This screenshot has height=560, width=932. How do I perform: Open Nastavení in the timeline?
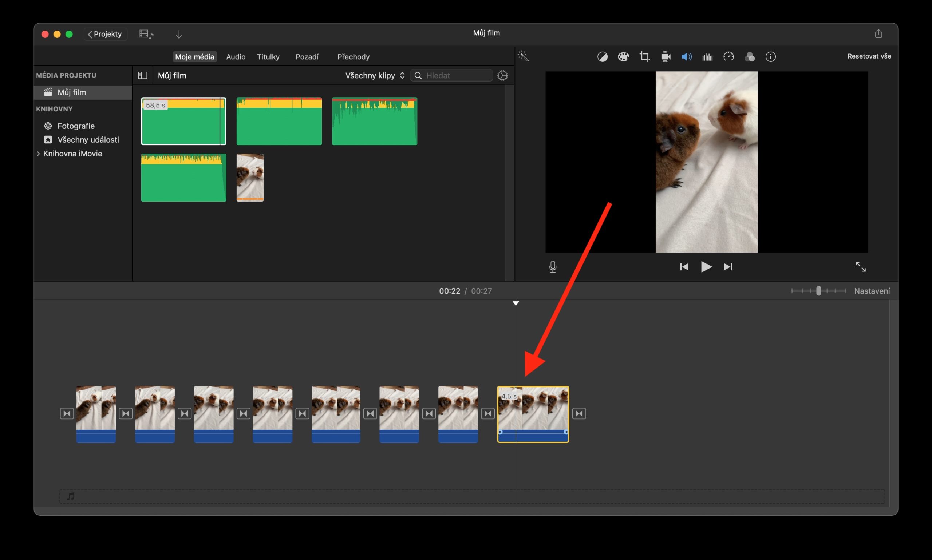coord(873,291)
